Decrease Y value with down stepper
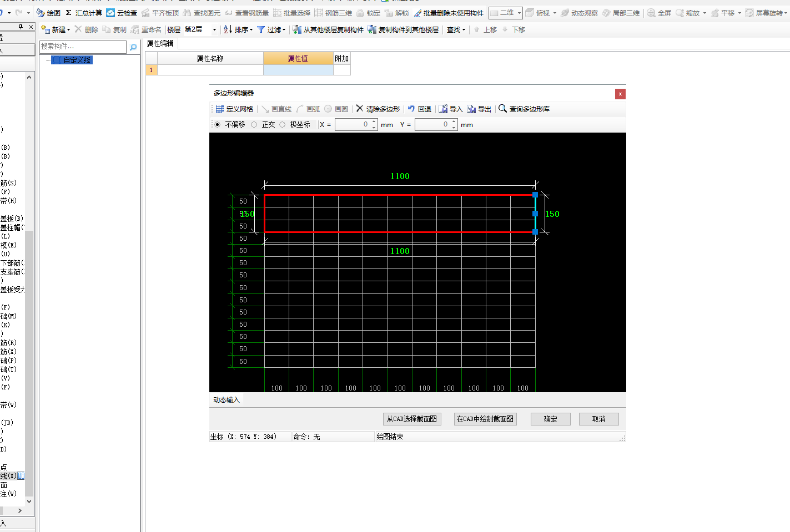This screenshot has height=532, width=790. (x=454, y=128)
